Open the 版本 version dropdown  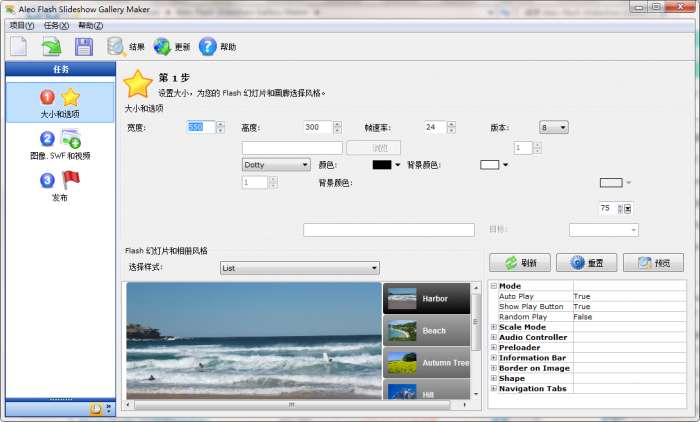tap(553, 128)
